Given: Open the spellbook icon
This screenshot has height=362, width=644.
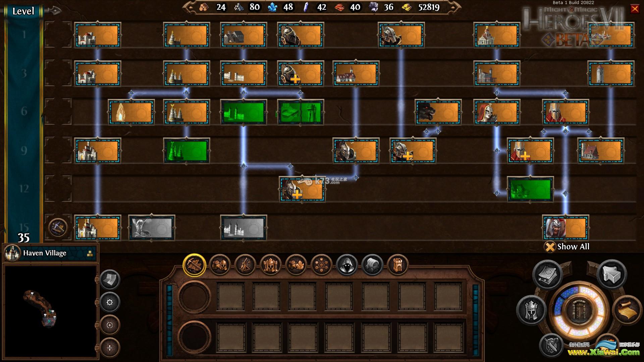Looking at the screenshot, I should [547, 275].
